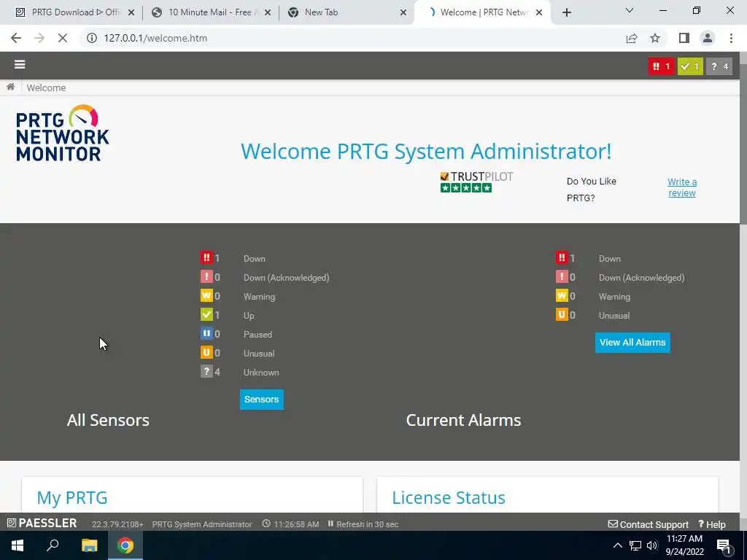
Task: Open the gray Unknown sensors indicator in header
Action: (719, 66)
